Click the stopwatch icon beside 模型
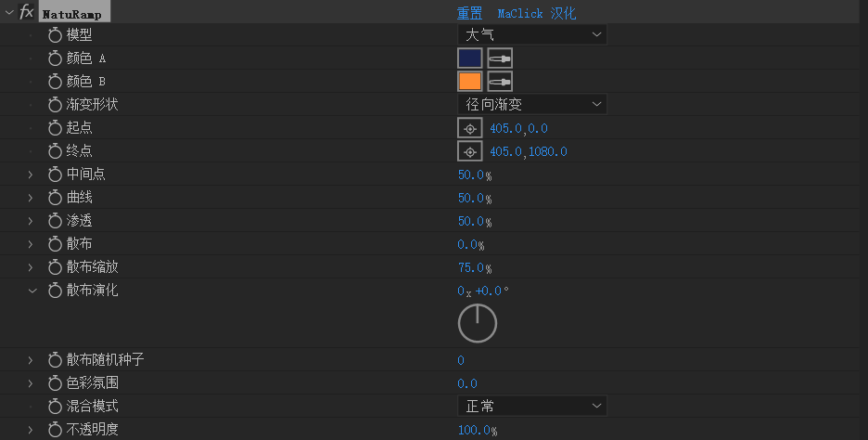The image size is (868, 440). [55, 35]
